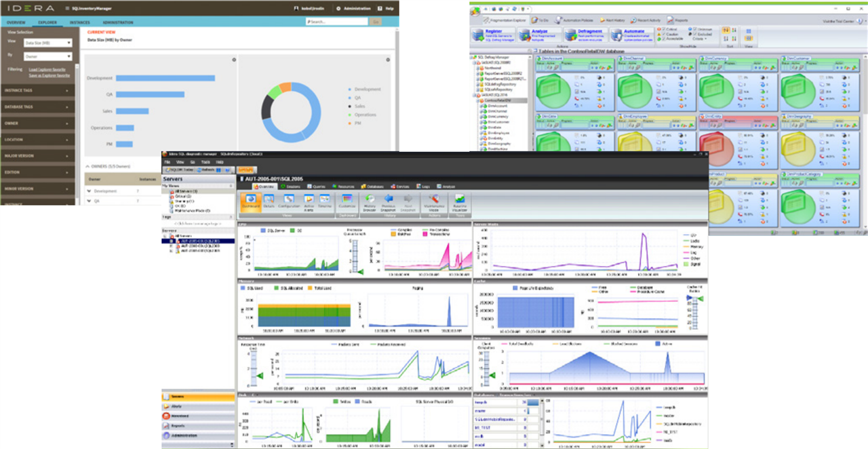Click the Details icon in diagnostic manager ribbon
This screenshot has width=868, height=449.
[270, 201]
